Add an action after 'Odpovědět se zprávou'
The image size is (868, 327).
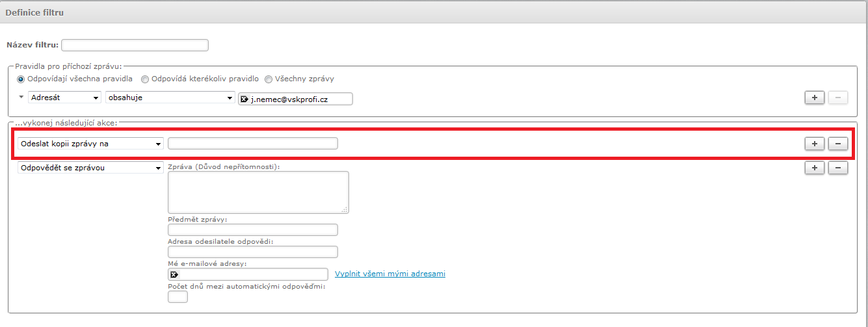815,168
